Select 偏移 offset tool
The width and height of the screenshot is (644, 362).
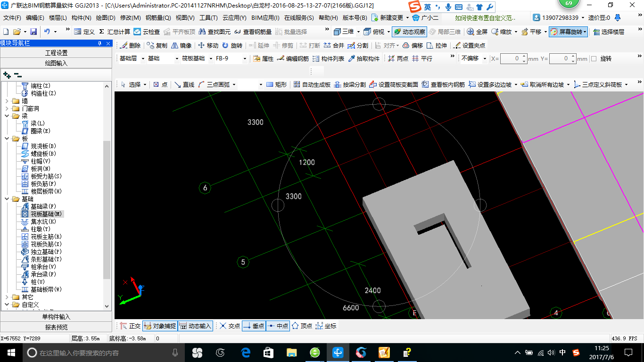click(413, 45)
